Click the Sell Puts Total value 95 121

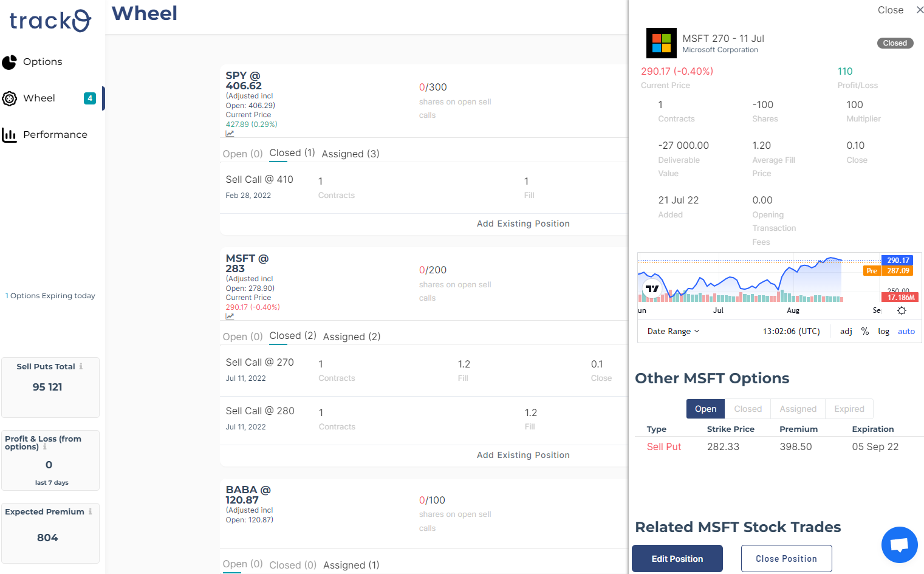(x=47, y=387)
